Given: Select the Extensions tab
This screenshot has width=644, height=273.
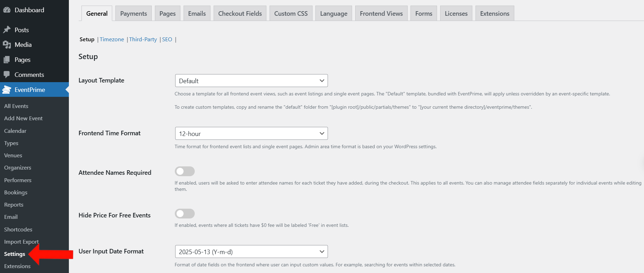Looking at the screenshot, I should [x=495, y=13].
